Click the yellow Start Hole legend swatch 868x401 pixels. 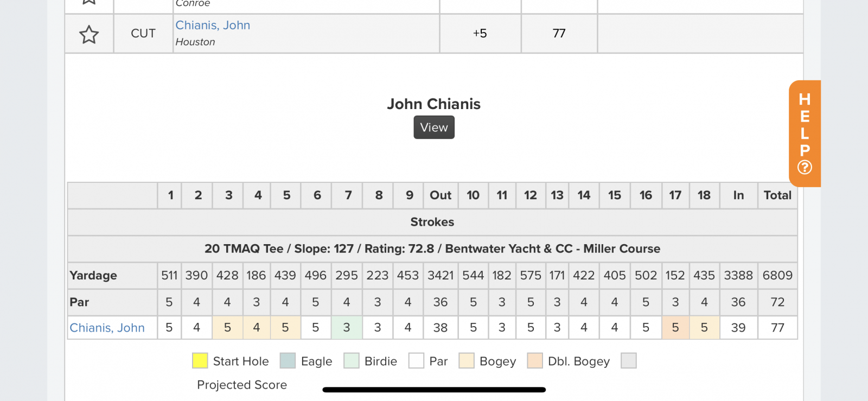200,361
